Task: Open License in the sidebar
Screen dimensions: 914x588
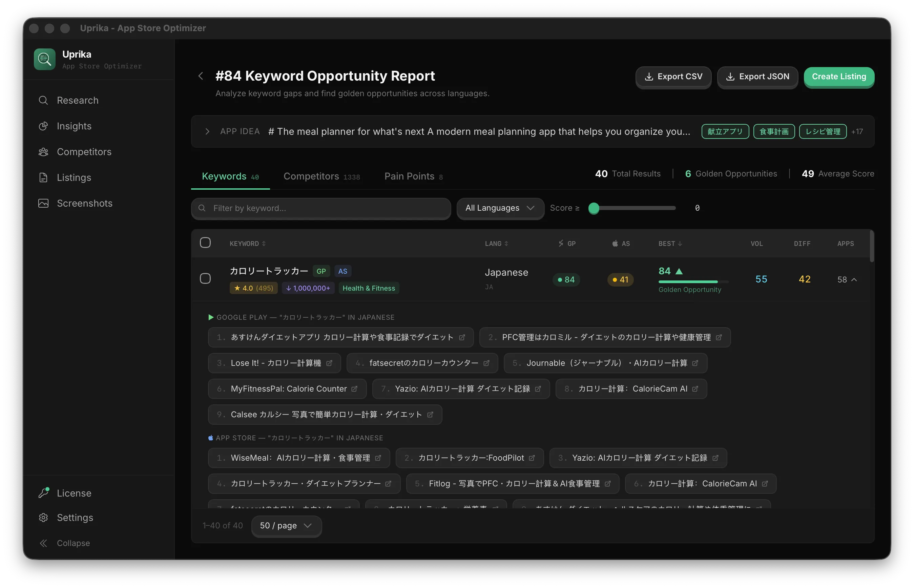Action: (x=99, y=493)
